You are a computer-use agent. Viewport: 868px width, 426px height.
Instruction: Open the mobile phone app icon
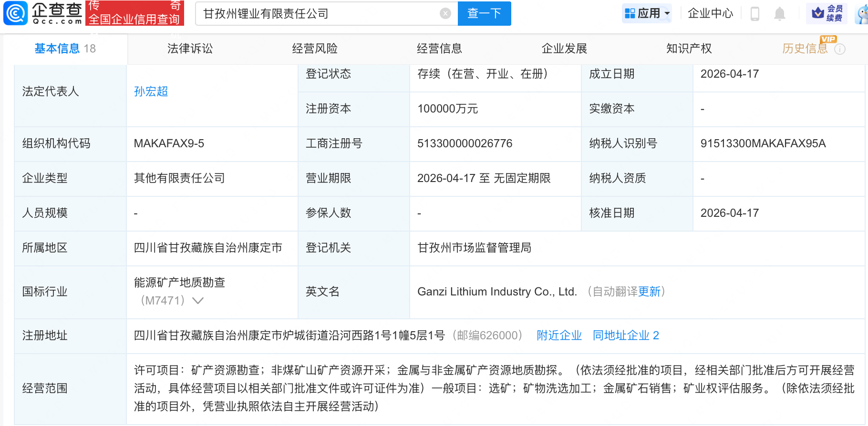point(754,14)
